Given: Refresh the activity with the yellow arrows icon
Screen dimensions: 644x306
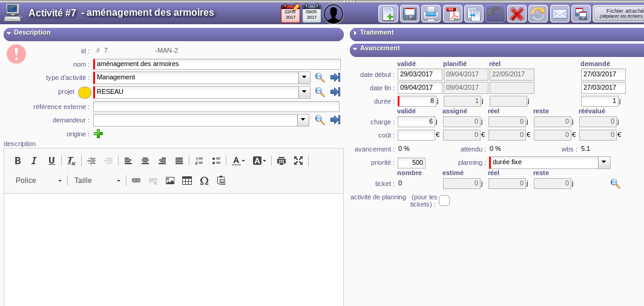Looking at the screenshot, I should coord(538,14).
